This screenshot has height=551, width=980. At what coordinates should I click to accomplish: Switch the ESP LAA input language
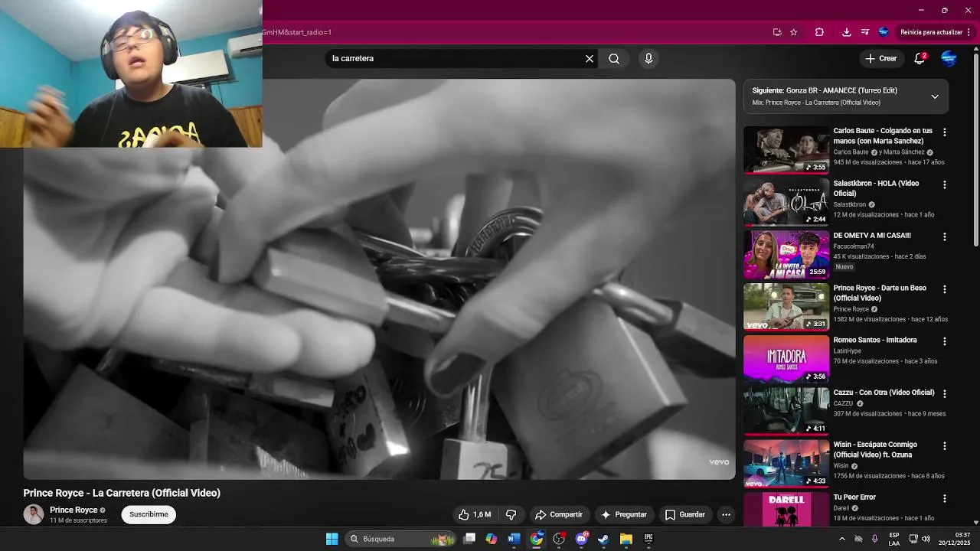point(894,539)
